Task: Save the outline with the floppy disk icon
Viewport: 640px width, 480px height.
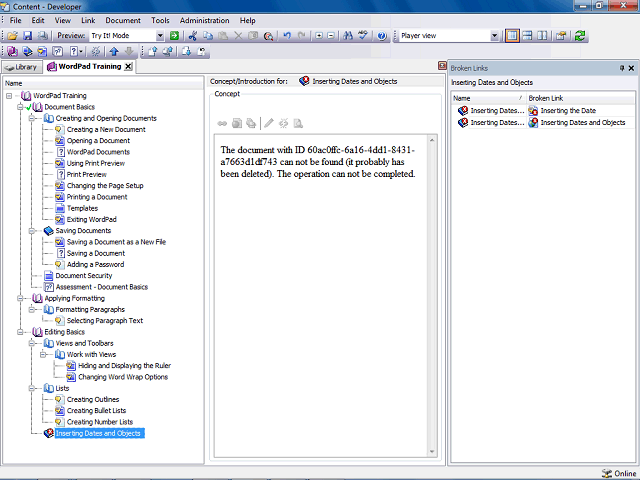Action: click(x=27, y=36)
